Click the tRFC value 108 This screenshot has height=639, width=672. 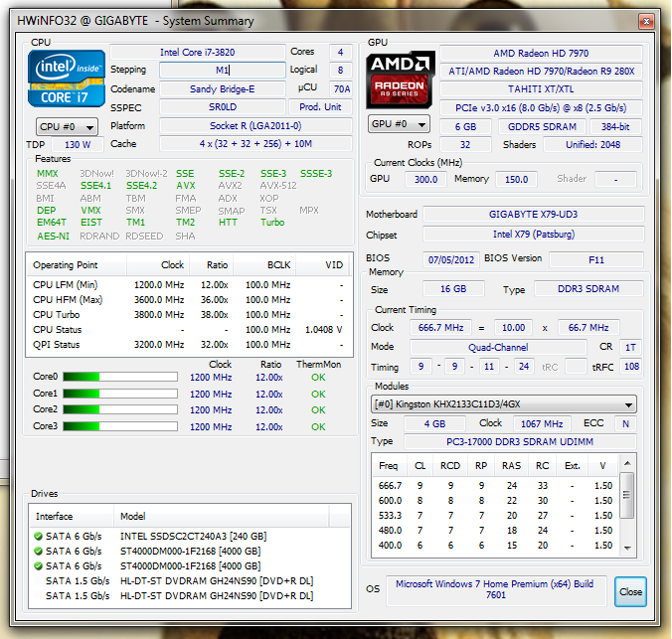coord(631,367)
